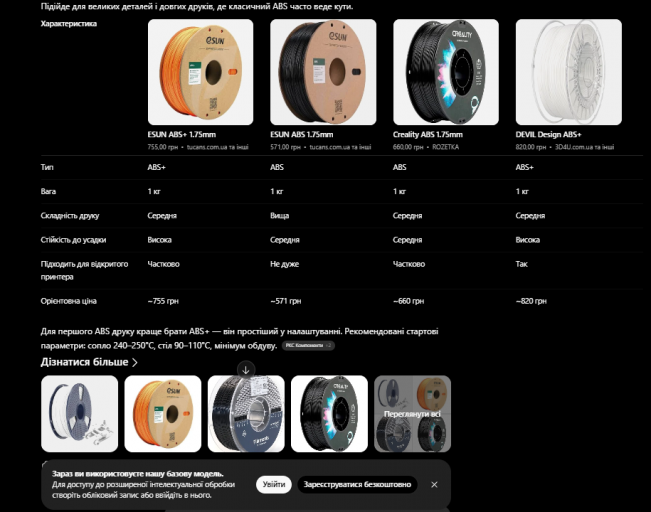Click the Тип row label
This screenshot has width=651, height=512.
[x=47, y=167]
